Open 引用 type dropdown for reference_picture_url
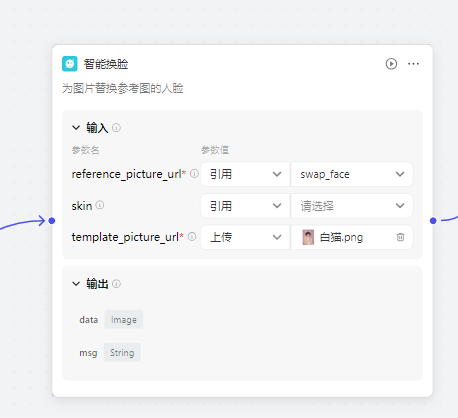This screenshot has height=418, width=458. 245,174
